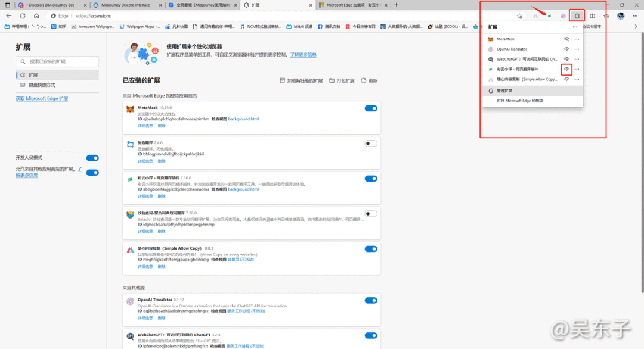This screenshot has width=644, height=349.
Task: Add this page to favorites
Action: (519, 16)
